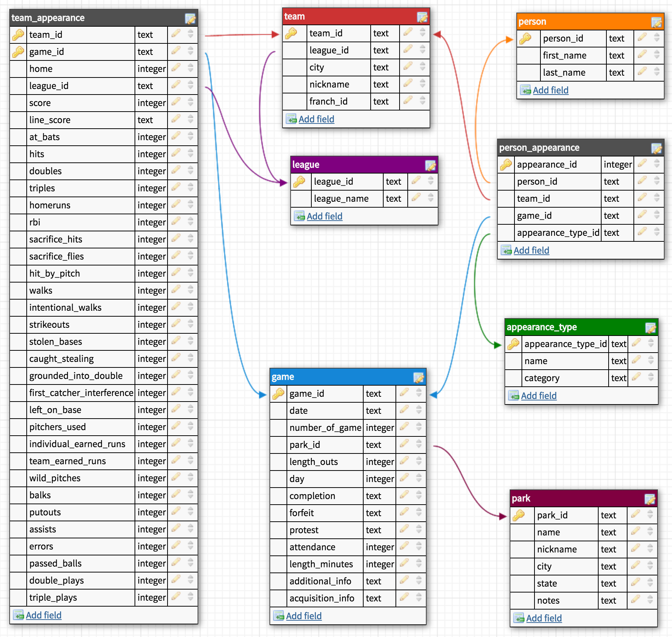Click the reorder arrows for the date field in game
The width and height of the screenshot is (672, 637).
pyautogui.click(x=418, y=410)
